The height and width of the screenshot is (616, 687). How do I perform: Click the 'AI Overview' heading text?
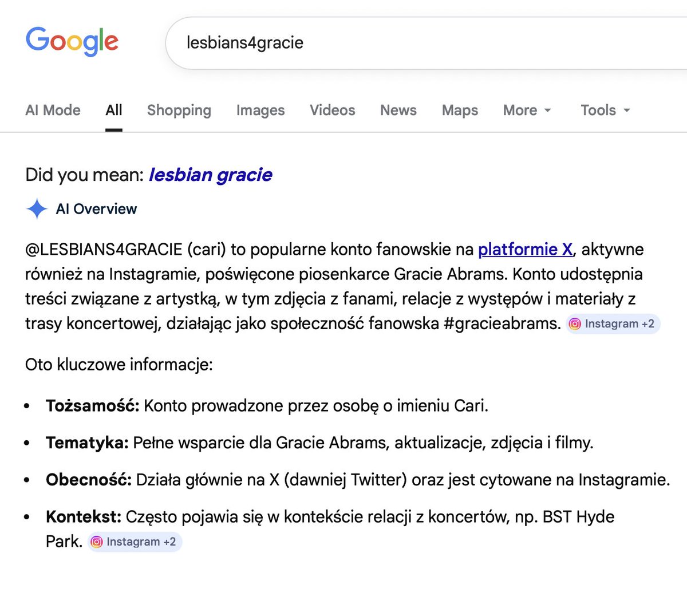pyautogui.click(x=96, y=209)
